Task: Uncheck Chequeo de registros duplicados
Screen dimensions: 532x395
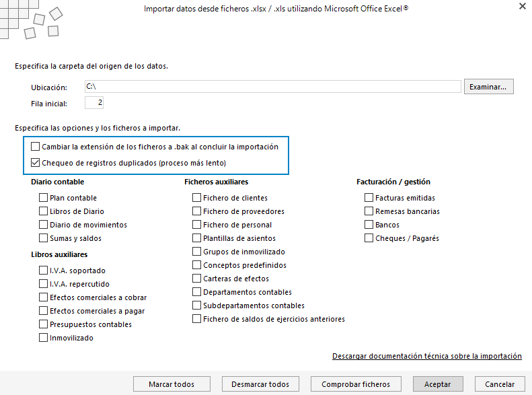Action: coord(35,163)
